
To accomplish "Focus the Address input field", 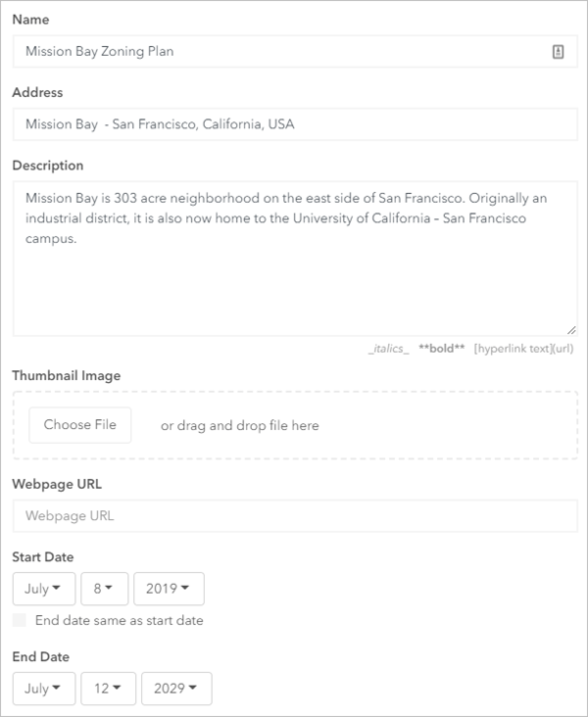I will (294, 124).
